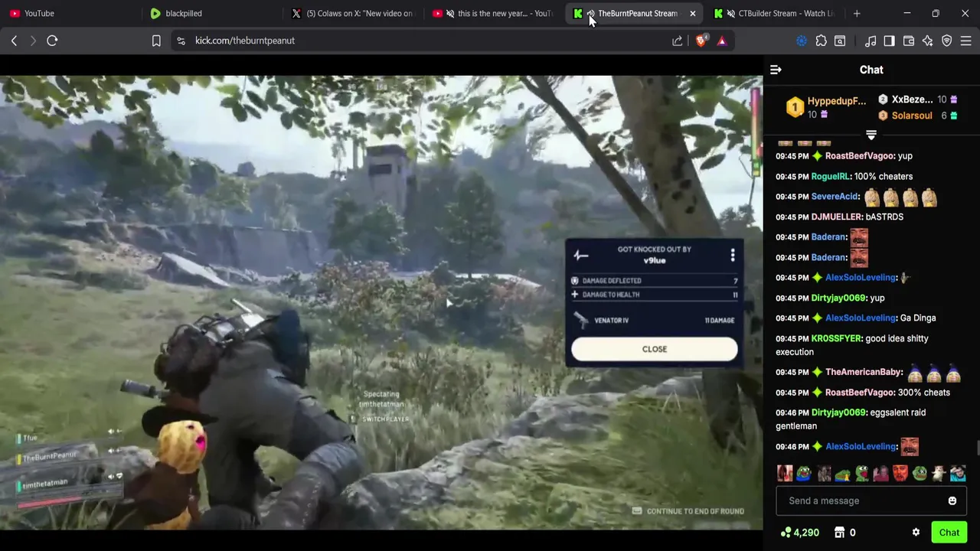
Task: Expand the gift leaderboard dropdown arrow
Action: pos(871,135)
